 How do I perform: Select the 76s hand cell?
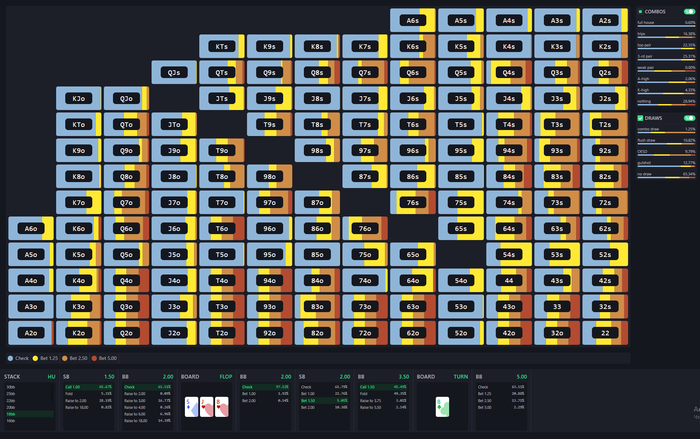412,202
